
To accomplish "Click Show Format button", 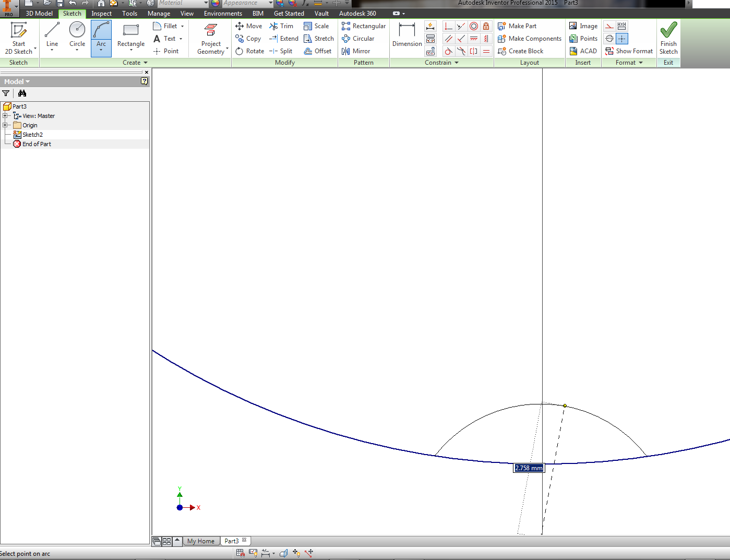I will (x=629, y=51).
